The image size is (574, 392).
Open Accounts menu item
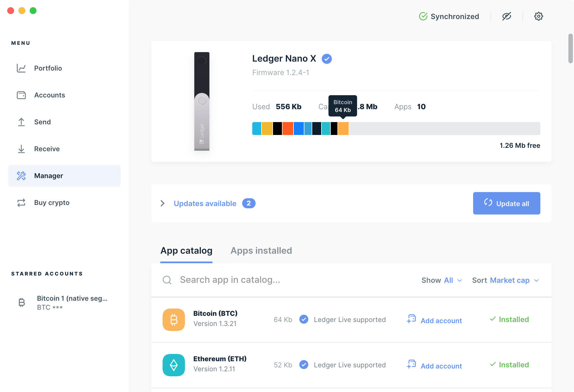[64, 95]
